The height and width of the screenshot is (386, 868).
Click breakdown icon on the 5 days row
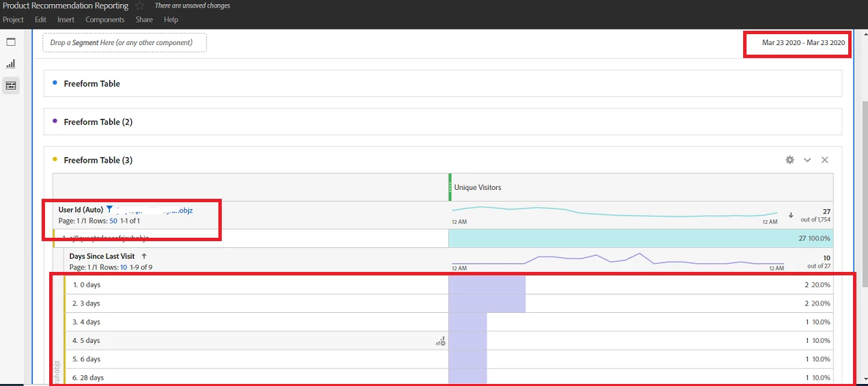(441, 341)
